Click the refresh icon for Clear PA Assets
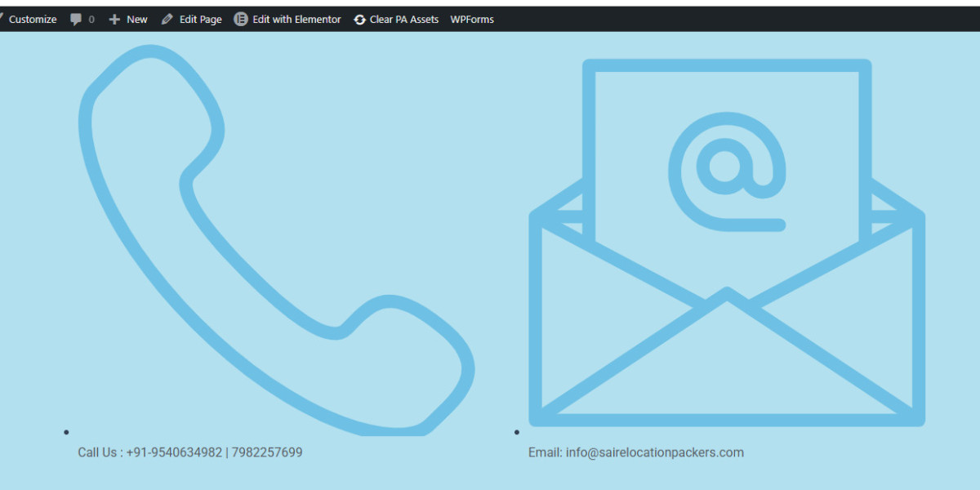 point(360,20)
